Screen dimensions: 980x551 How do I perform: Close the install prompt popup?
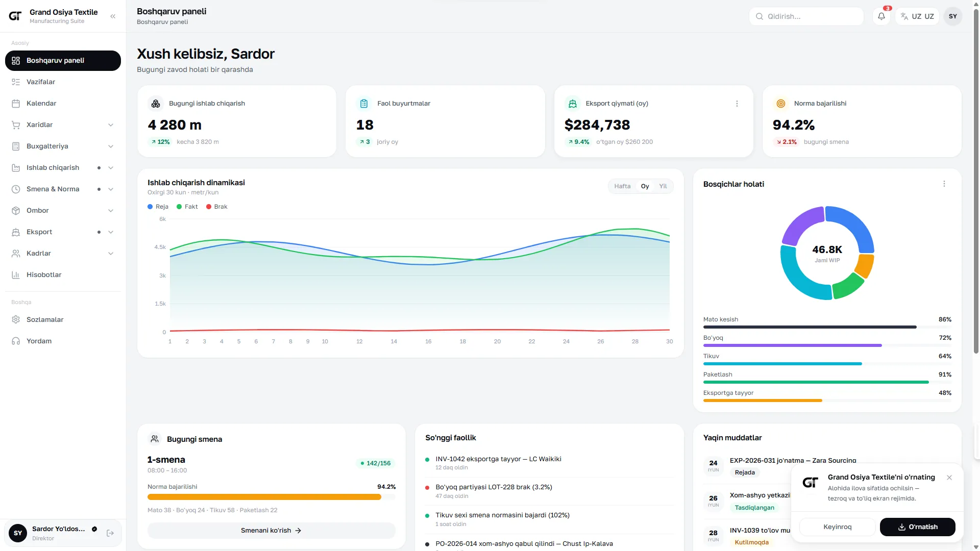click(949, 478)
